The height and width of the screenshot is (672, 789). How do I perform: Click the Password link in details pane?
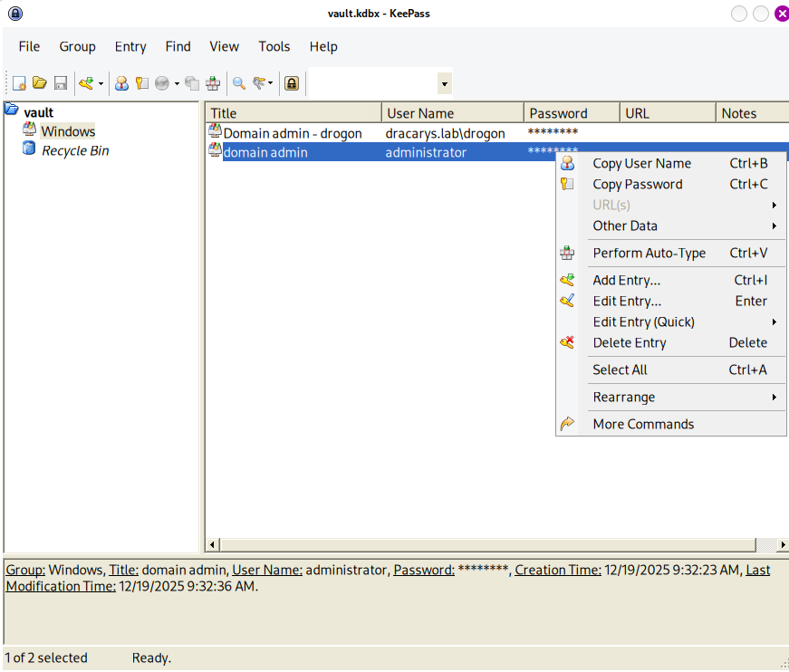click(x=424, y=570)
